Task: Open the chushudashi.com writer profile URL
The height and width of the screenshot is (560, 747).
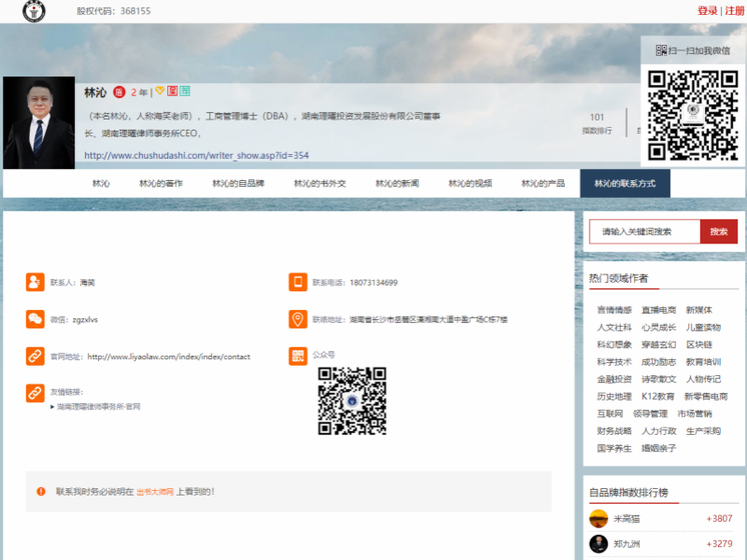Action: pos(196,155)
